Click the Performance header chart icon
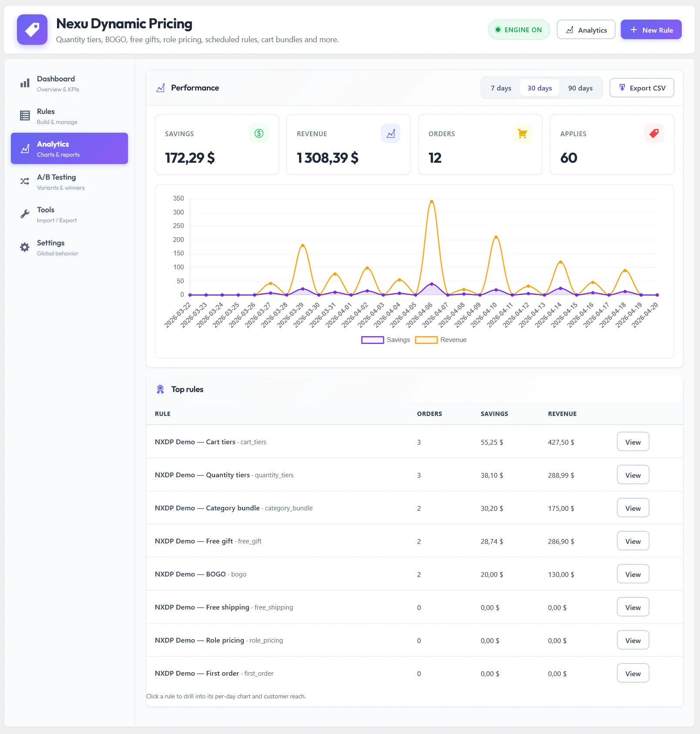This screenshot has width=700, height=734. pyautogui.click(x=160, y=88)
